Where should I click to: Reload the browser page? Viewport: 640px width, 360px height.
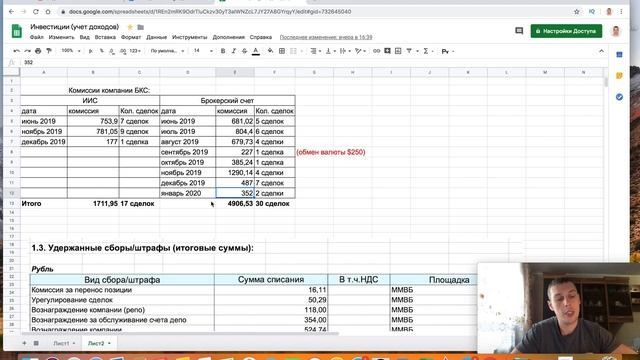click(x=36, y=12)
